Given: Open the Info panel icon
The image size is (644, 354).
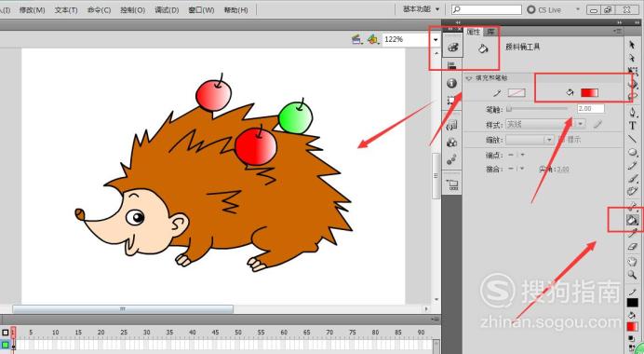Looking at the screenshot, I should [451, 84].
